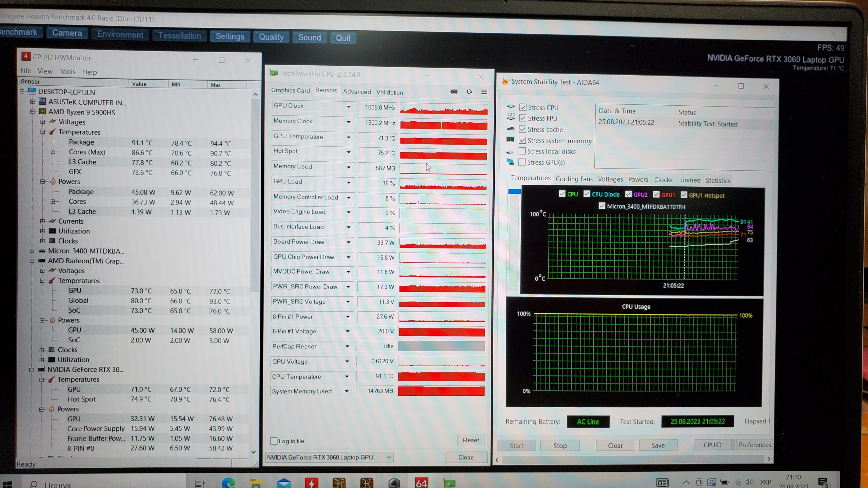Open the GPU Clock sensor dropdown arrow

point(348,106)
